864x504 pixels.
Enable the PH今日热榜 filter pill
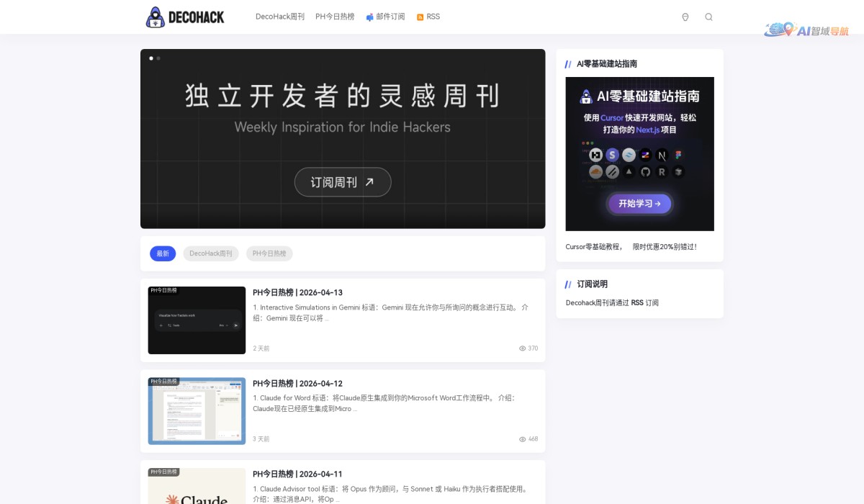click(x=269, y=253)
